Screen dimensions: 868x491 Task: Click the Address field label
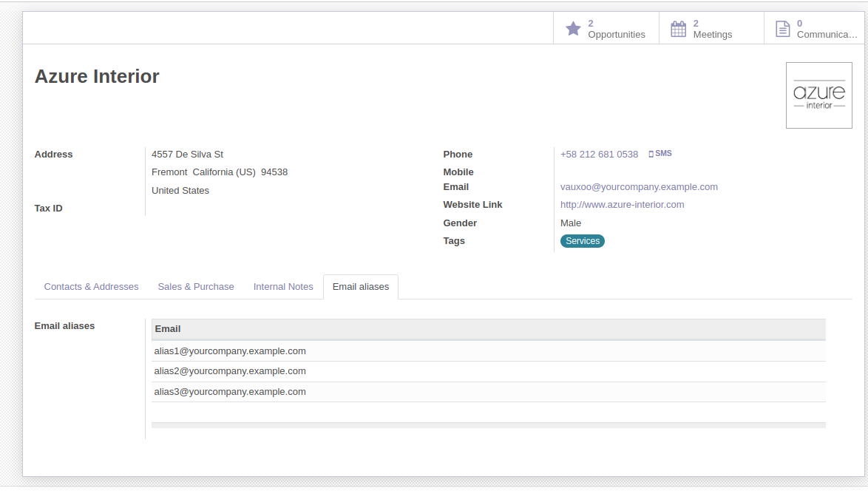coord(54,155)
